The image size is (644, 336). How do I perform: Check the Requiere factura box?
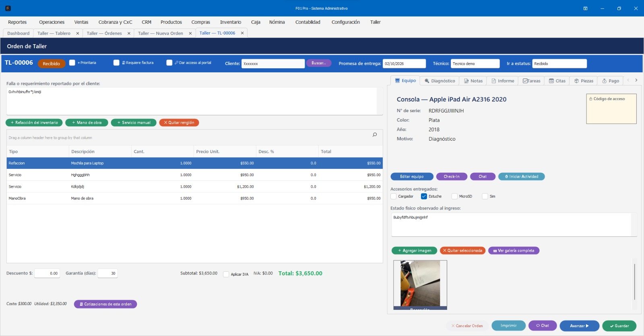point(116,63)
